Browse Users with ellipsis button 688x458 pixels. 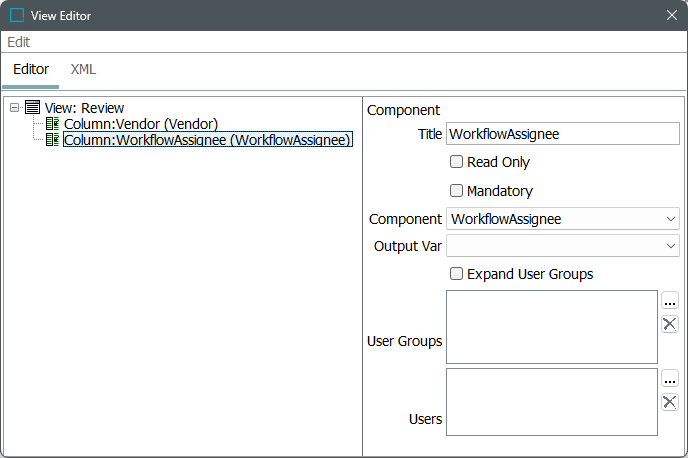pos(670,379)
